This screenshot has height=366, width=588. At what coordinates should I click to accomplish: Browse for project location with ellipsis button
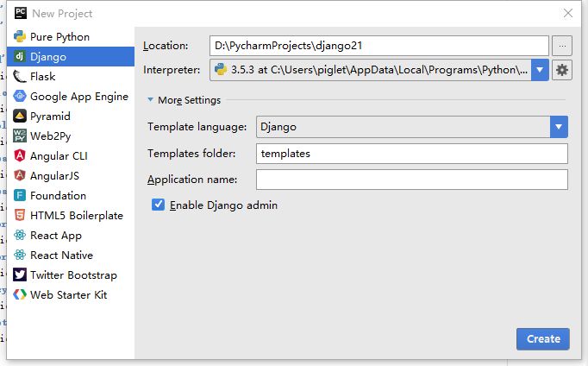tap(562, 46)
